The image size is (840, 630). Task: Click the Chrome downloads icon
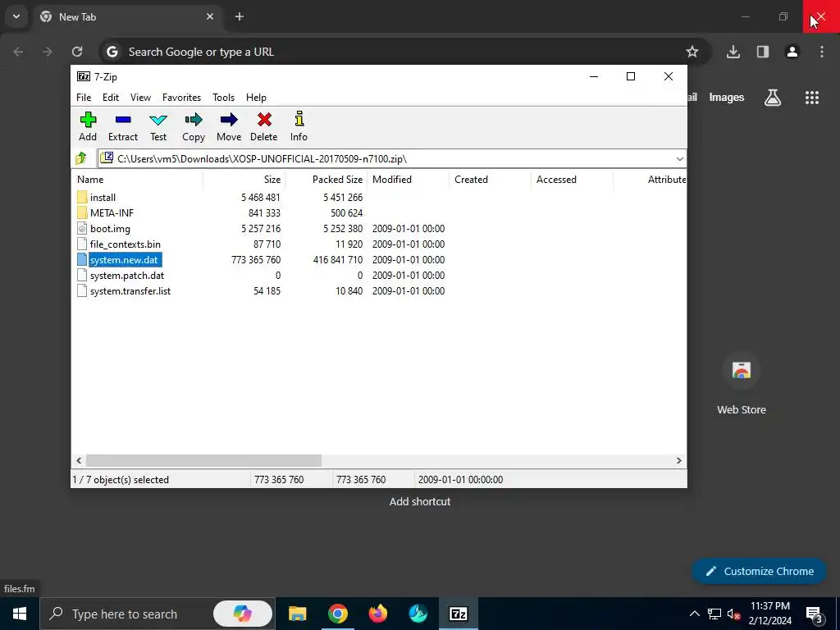coord(733,52)
